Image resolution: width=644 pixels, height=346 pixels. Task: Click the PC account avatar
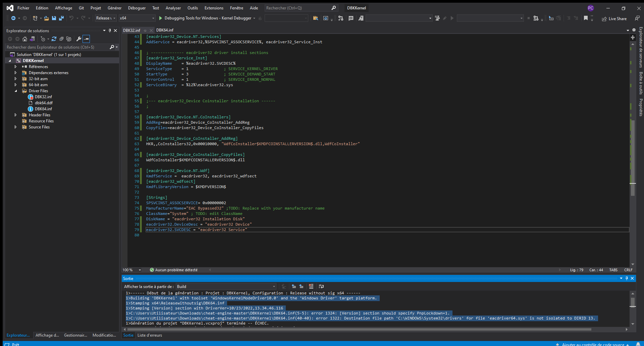point(591,8)
